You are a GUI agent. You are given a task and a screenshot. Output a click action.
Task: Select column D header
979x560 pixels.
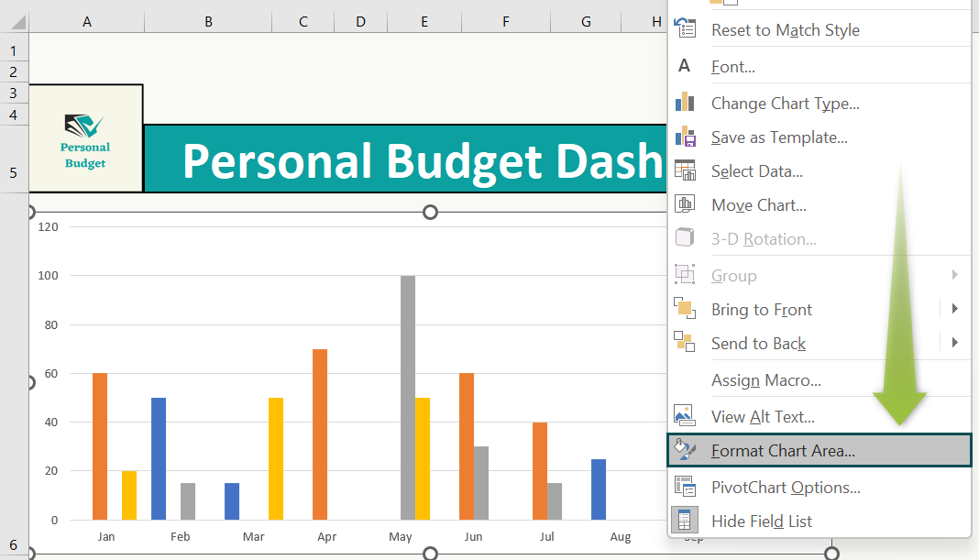[x=361, y=22]
